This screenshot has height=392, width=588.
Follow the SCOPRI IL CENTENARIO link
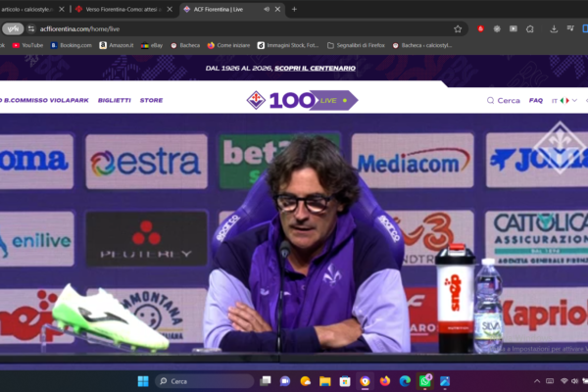coord(315,69)
